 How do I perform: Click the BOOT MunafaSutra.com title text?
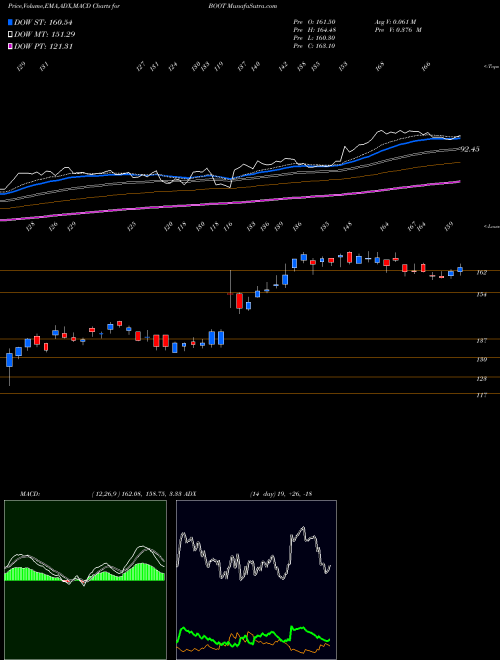242,6
